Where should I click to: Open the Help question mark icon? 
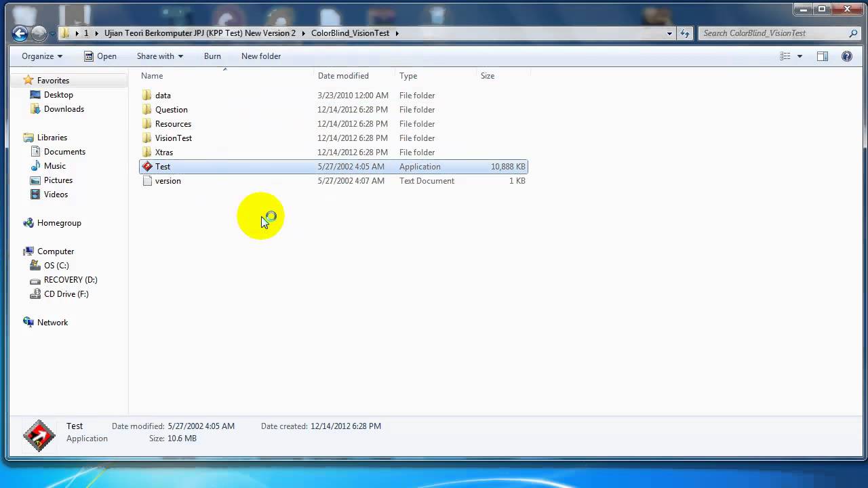point(847,56)
